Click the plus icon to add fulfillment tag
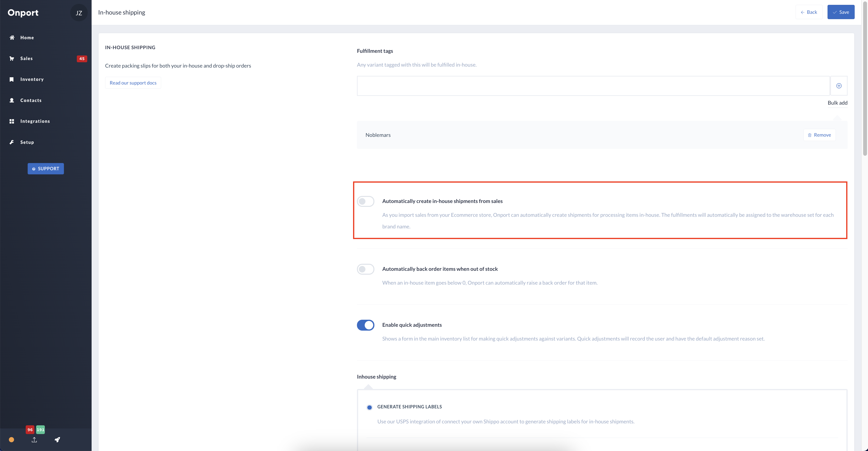The image size is (868, 451). 839,86
